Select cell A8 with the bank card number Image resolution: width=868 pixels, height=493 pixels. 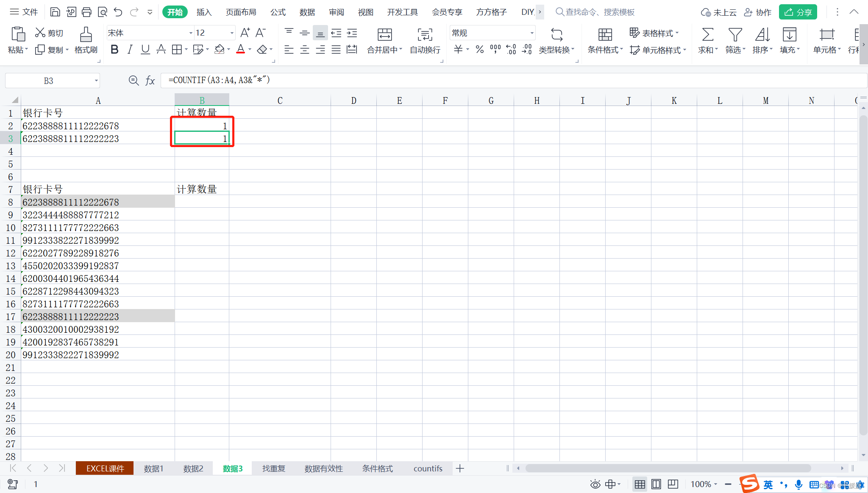pyautogui.click(x=97, y=202)
